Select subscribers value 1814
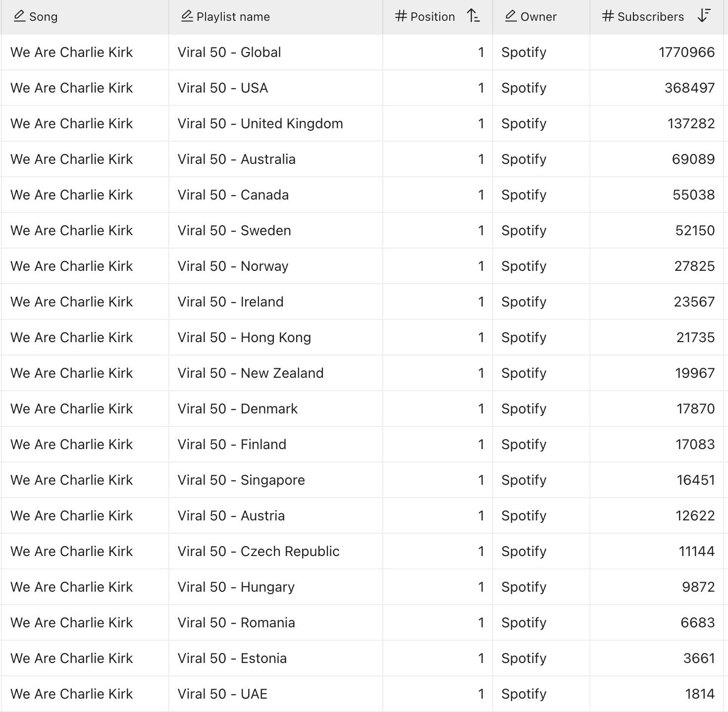The height and width of the screenshot is (712, 728). click(x=700, y=694)
